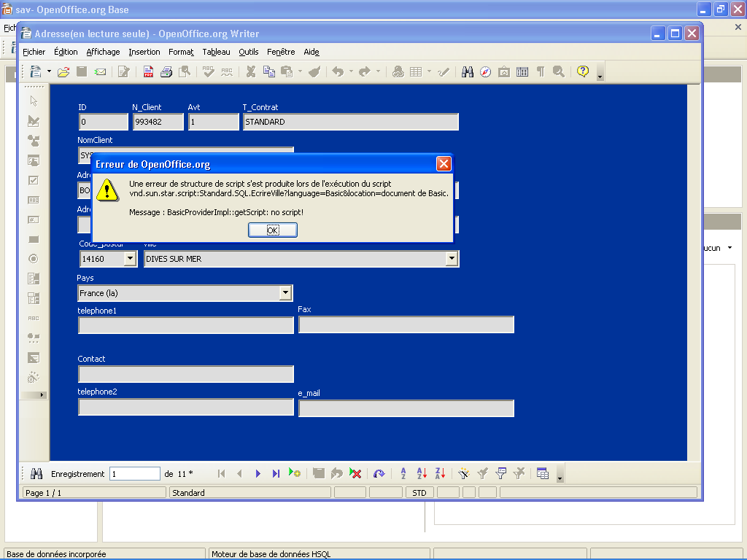Screen dimensions: 747x560
Task: Click the Open file folder icon
Action: (63, 71)
